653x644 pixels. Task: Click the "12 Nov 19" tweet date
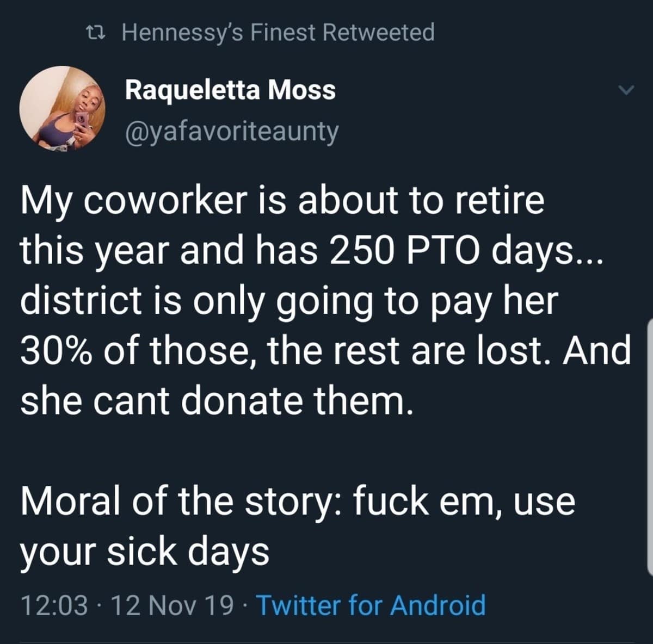(172, 605)
